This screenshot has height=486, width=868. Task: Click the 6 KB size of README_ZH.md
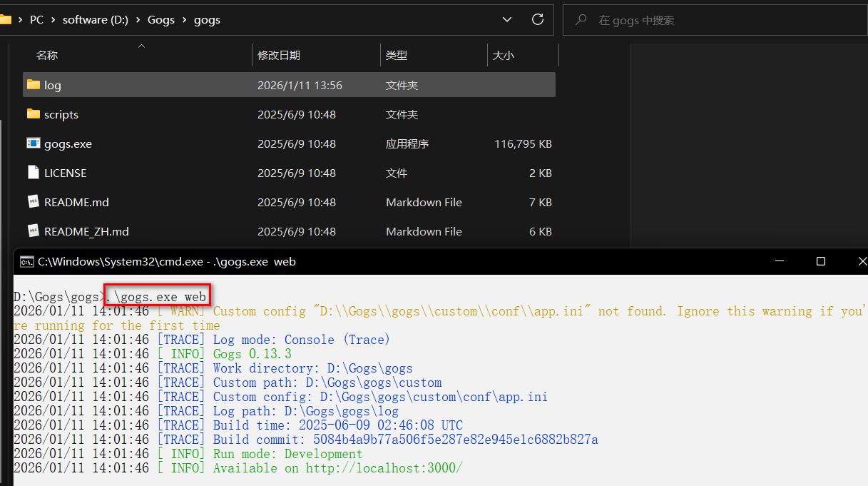[x=541, y=231]
